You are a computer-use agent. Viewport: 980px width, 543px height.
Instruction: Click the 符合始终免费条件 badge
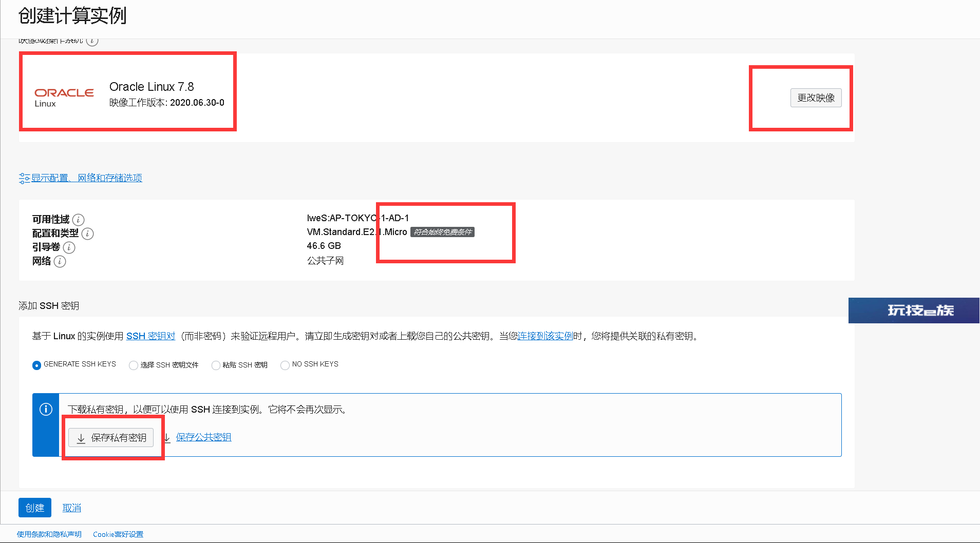click(442, 232)
